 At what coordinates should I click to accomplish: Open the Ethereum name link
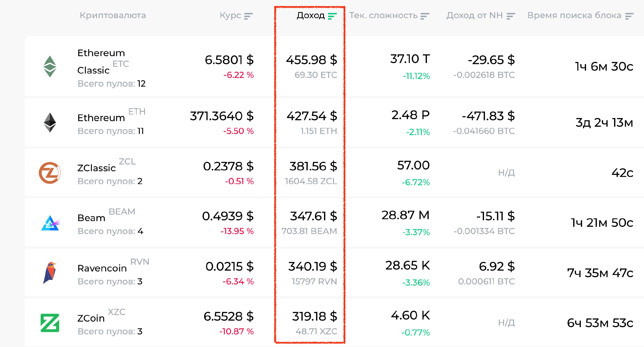(x=101, y=118)
